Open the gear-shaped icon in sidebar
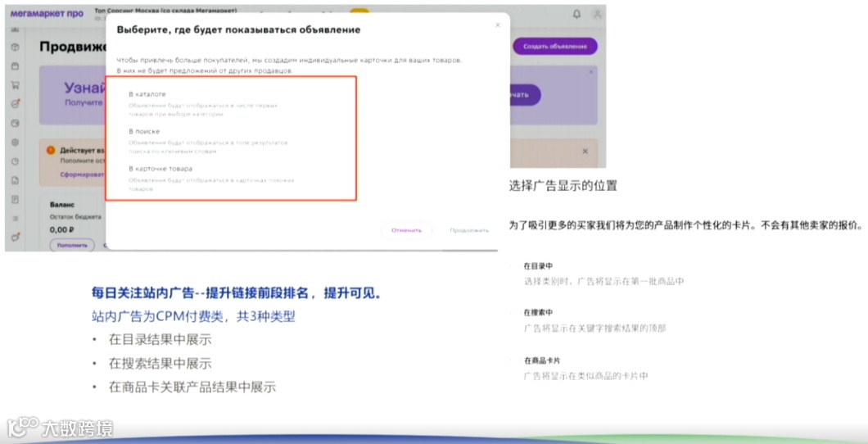The height and width of the screenshot is (444, 868). pyautogui.click(x=16, y=143)
